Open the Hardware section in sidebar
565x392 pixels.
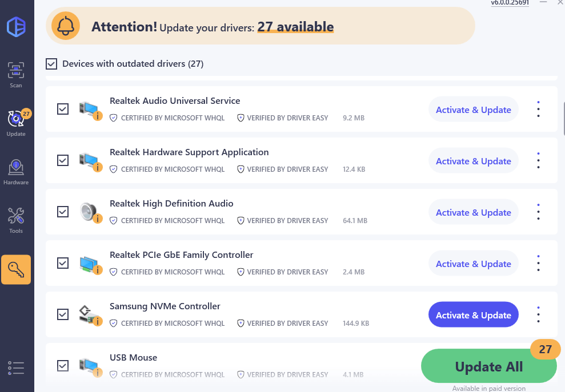point(16,172)
